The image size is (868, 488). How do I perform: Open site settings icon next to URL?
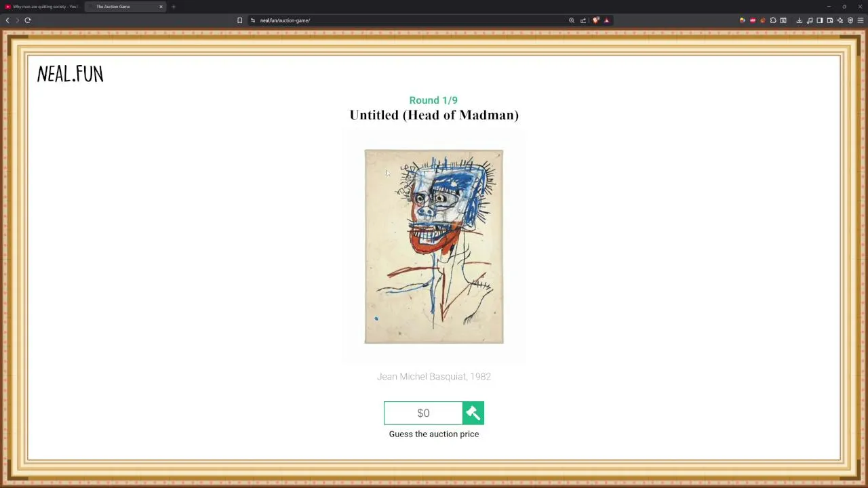tap(253, 20)
